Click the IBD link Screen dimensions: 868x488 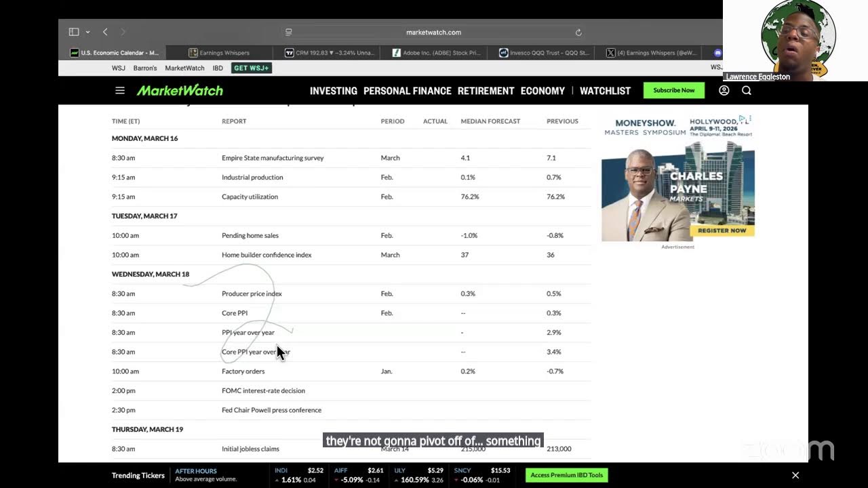[218, 68]
